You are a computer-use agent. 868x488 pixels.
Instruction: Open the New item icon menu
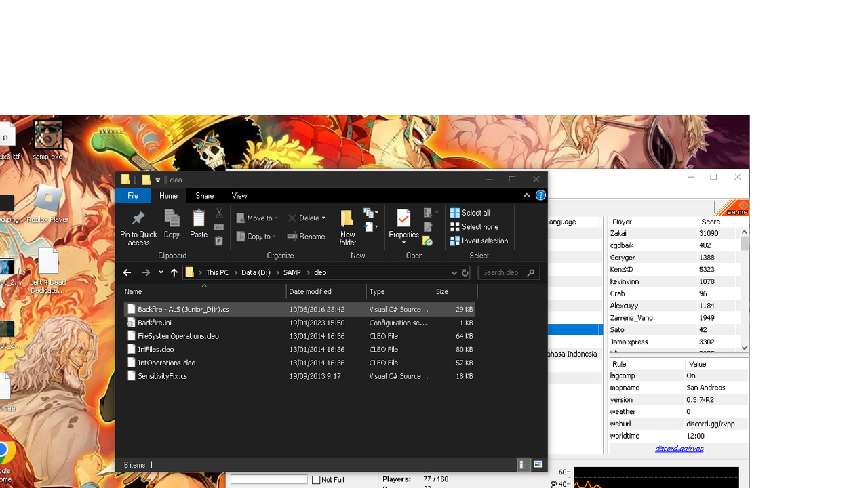pyautogui.click(x=369, y=213)
